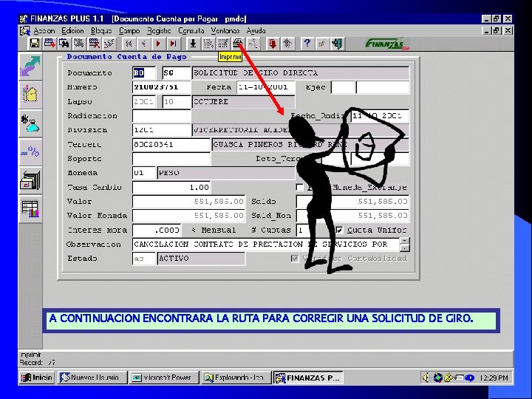Click the Numero field 210023751
This screenshot has width=532, height=399.
tap(162, 87)
